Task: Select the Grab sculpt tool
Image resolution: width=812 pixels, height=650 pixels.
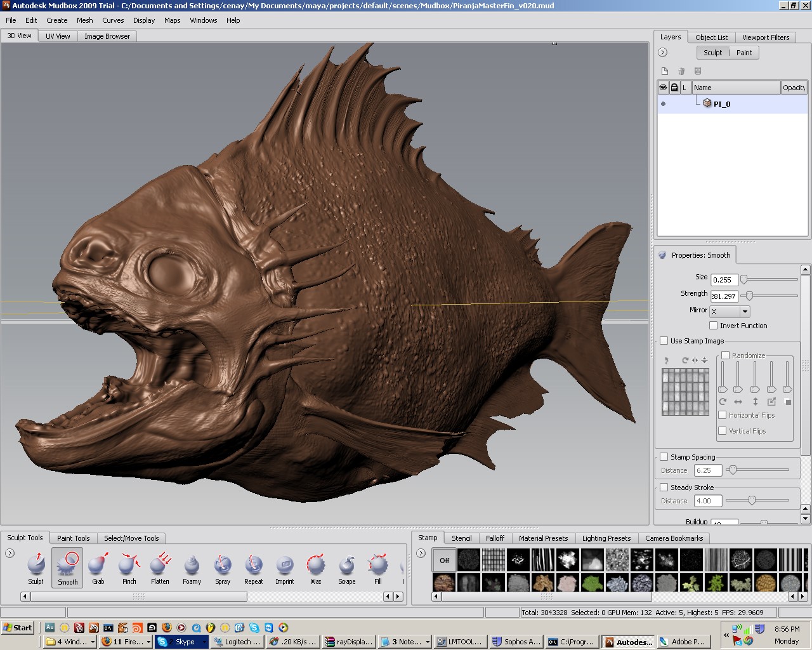Action: click(x=98, y=567)
